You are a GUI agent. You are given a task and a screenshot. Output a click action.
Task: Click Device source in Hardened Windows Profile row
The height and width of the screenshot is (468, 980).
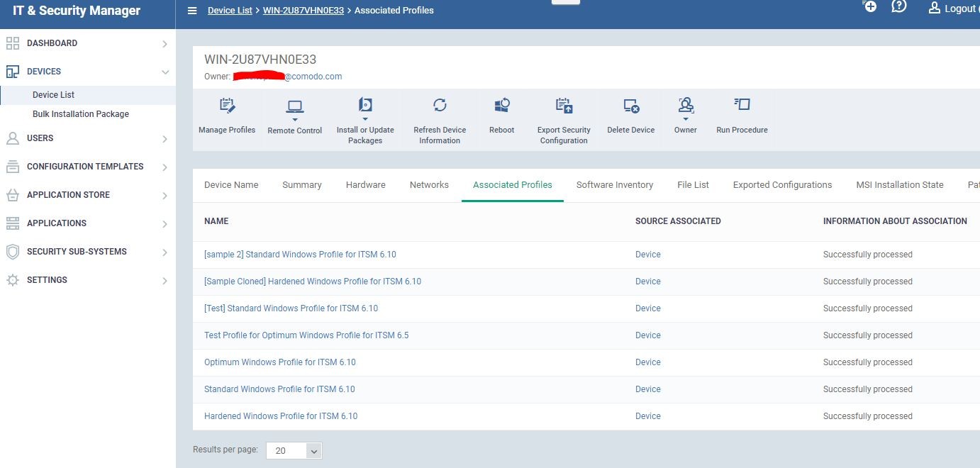[648, 416]
